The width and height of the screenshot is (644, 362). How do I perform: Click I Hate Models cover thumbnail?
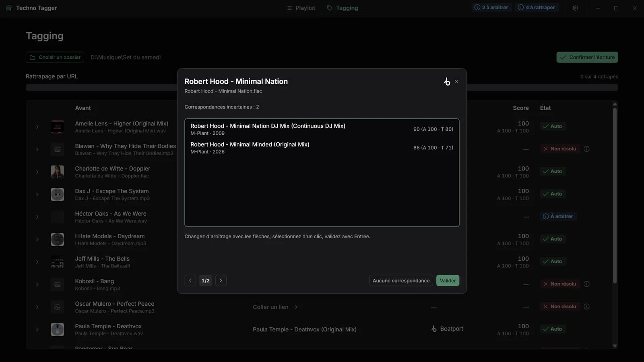(x=58, y=239)
